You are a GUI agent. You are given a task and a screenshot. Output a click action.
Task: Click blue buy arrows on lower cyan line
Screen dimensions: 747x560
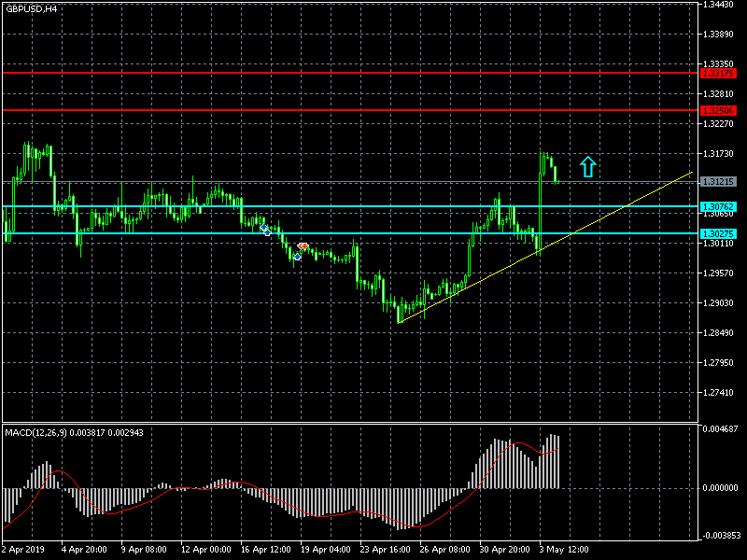[x=265, y=229]
